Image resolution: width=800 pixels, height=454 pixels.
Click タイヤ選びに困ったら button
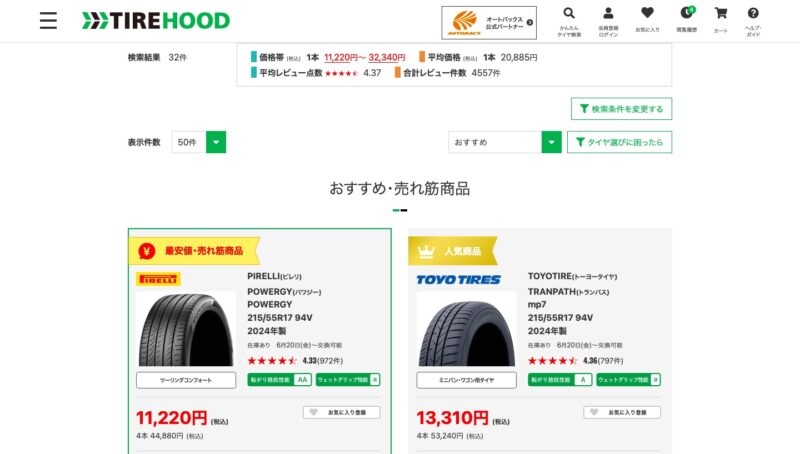[619, 142]
